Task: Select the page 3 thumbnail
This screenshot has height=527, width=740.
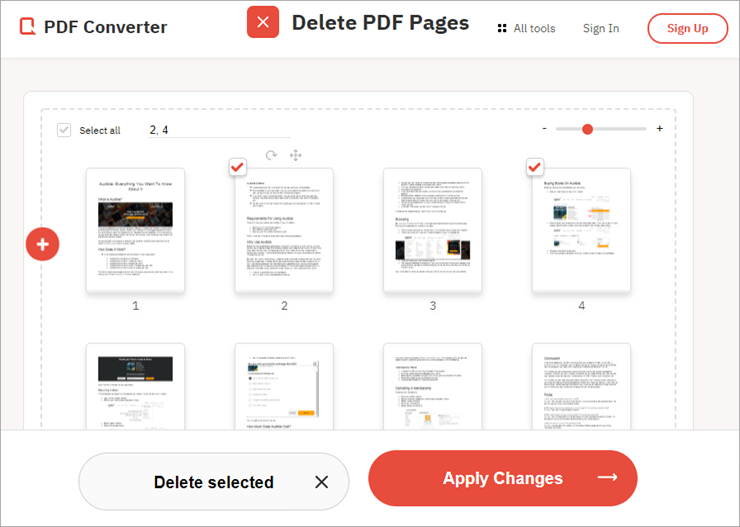Action: coord(432,230)
